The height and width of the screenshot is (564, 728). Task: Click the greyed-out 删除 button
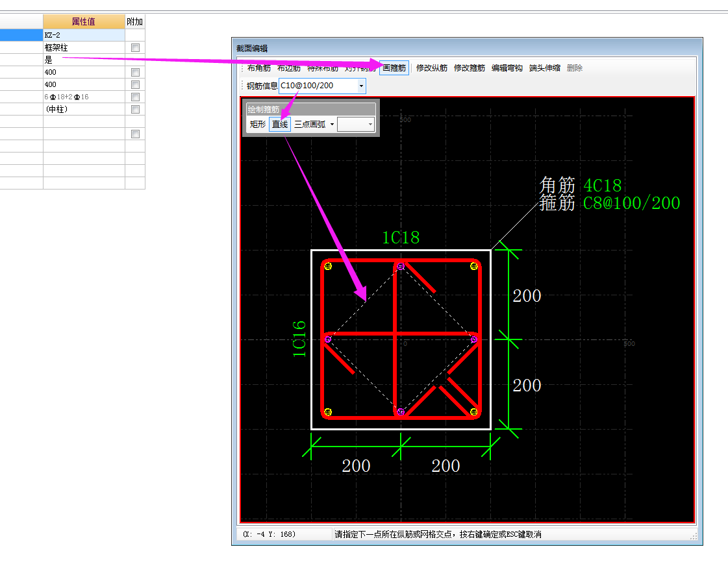coord(575,68)
